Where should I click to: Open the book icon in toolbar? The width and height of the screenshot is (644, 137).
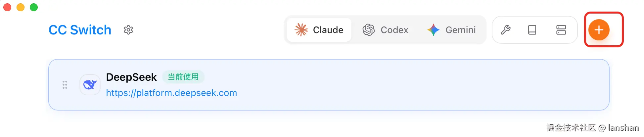click(x=532, y=30)
